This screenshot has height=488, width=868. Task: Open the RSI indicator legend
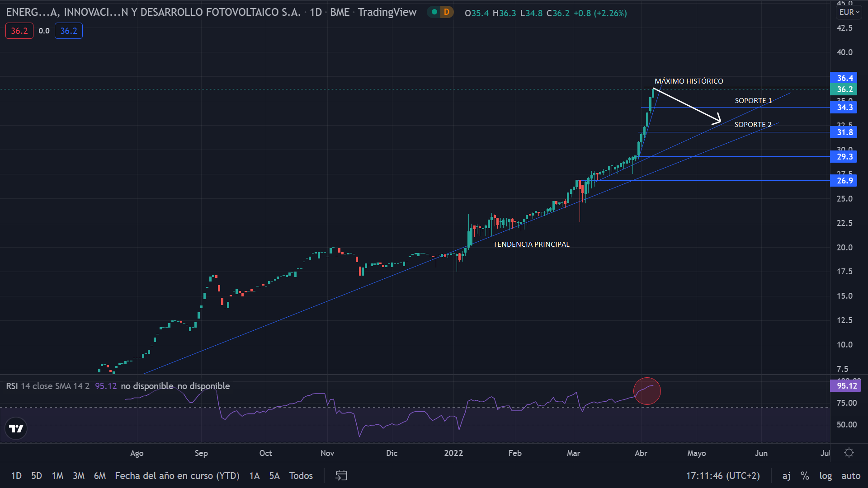pyautogui.click(x=47, y=386)
